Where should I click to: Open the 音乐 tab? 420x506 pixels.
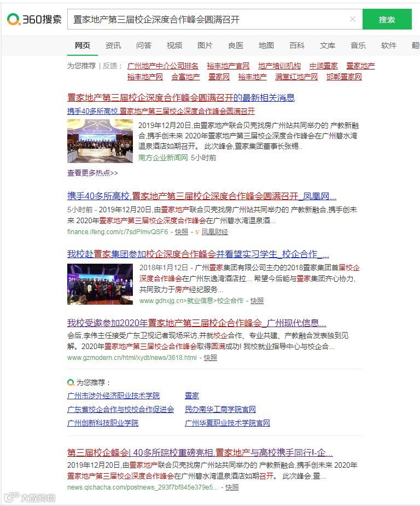tap(358, 45)
